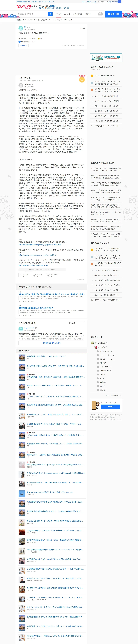Click the blue 質問する button
This screenshot has height=644, width=138.
110,407
